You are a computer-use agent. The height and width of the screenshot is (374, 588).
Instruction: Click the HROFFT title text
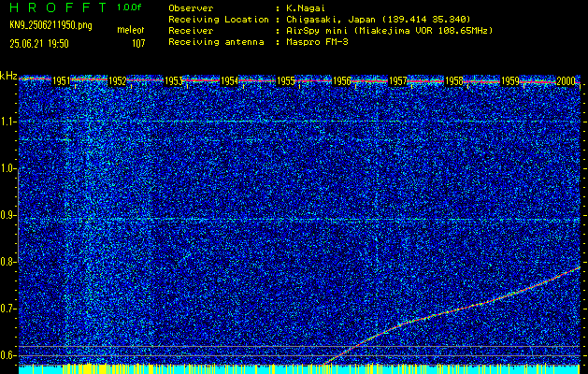tap(58, 7)
